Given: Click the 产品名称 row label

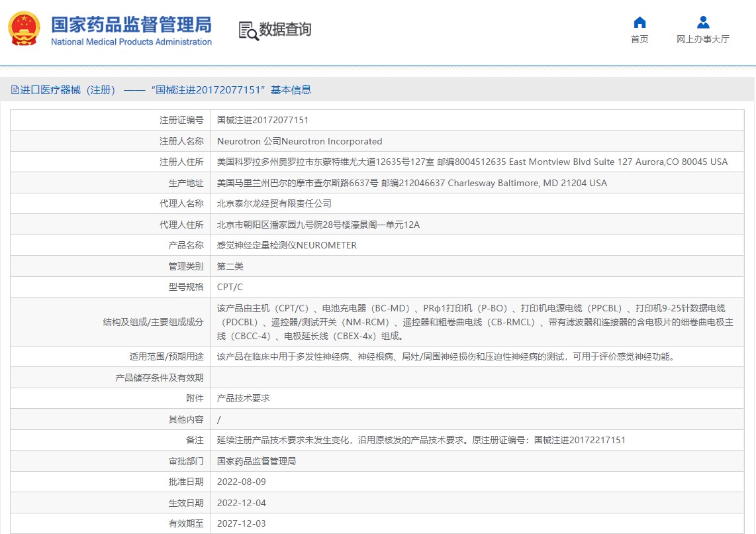Looking at the screenshot, I should [186, 246].
